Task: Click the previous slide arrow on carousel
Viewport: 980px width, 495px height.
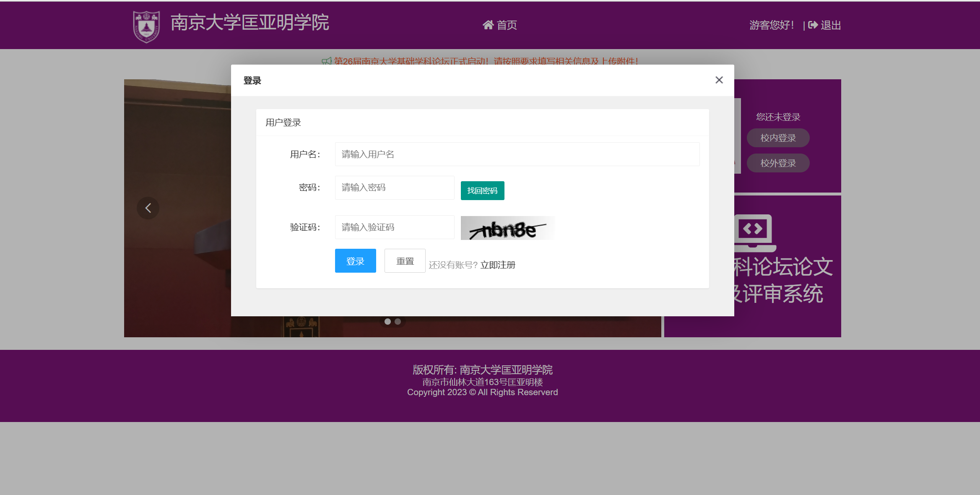Action: click(148, 208)
